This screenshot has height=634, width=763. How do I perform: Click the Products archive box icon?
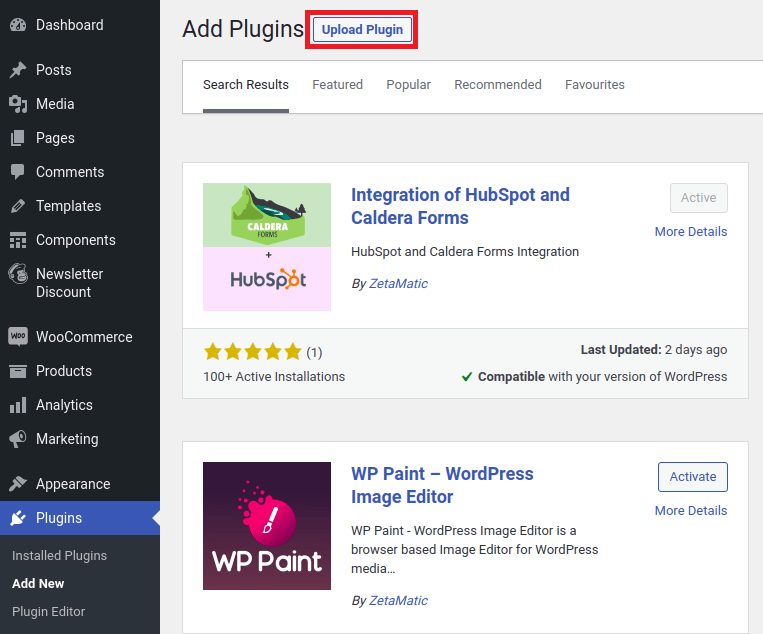tap(18, 371)
